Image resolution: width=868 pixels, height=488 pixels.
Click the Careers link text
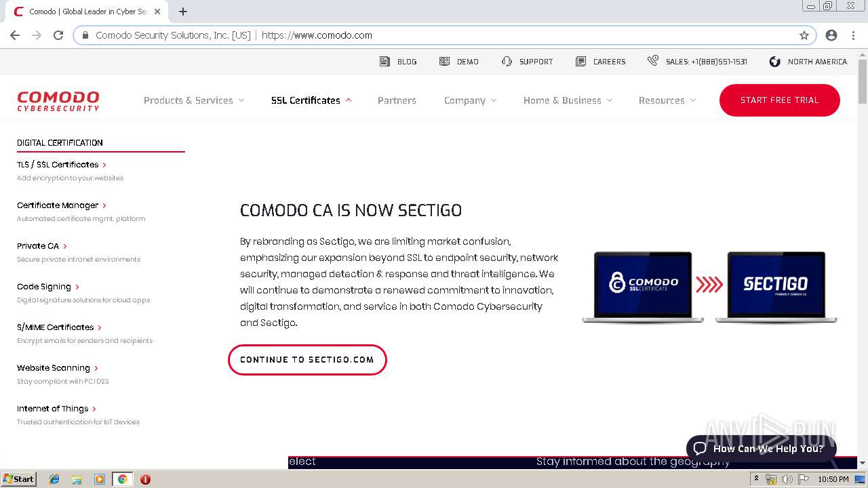(610, 62)
